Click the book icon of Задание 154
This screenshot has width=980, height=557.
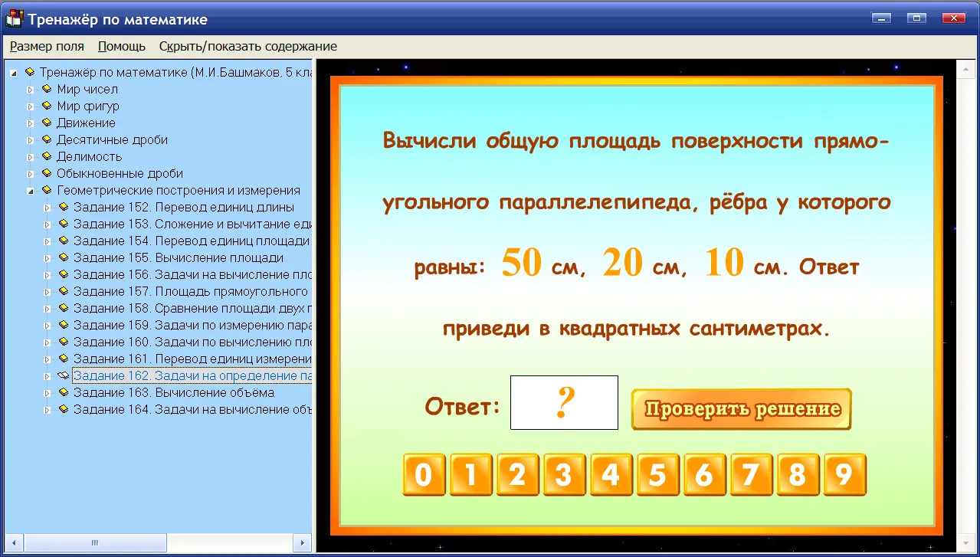(x=63, y=241)
